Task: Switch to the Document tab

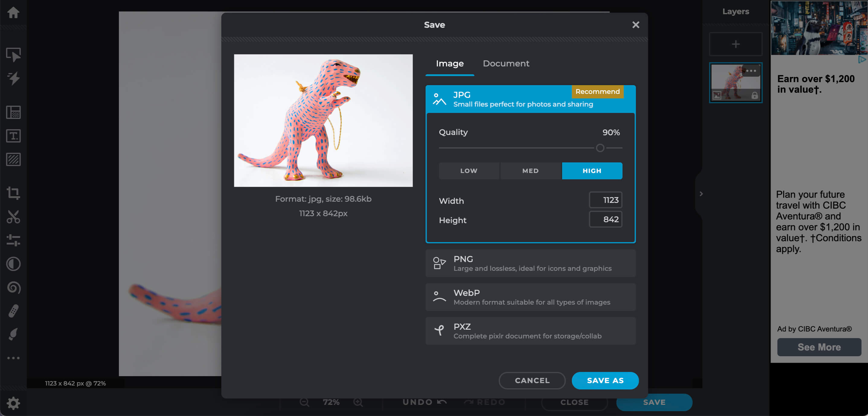Action: (505, 63)
